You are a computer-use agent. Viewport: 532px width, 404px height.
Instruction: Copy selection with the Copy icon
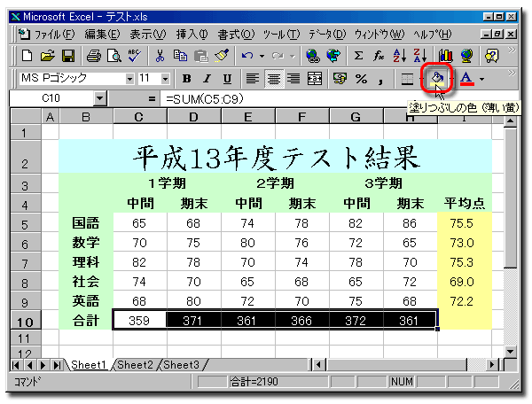point(180,55)
